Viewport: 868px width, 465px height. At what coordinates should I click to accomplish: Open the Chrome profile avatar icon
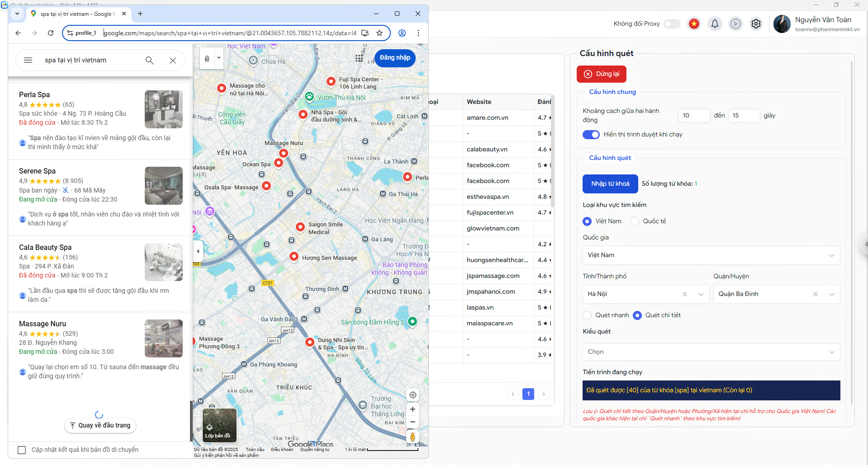[x=402, y=33]
